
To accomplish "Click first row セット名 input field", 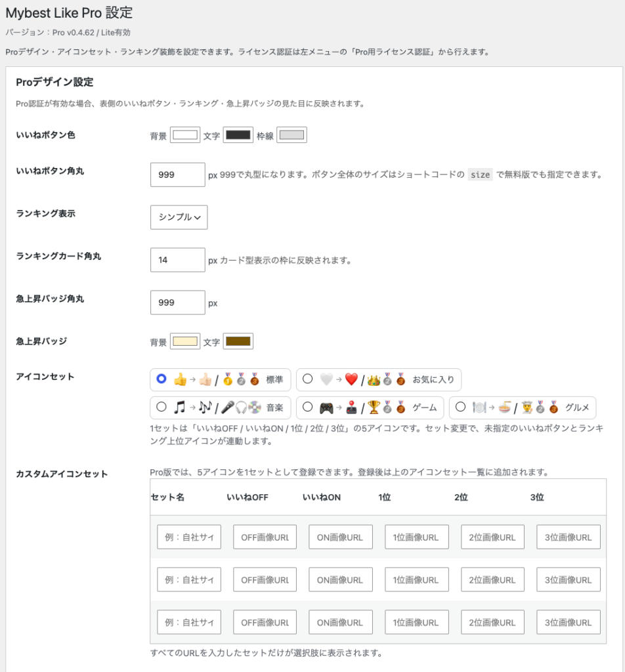I will (x=189, y=537).
